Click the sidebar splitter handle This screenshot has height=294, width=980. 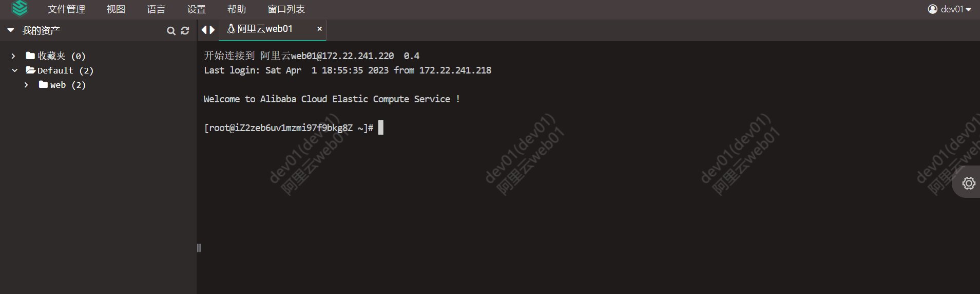pyautogui.click(x=199, y=248)
